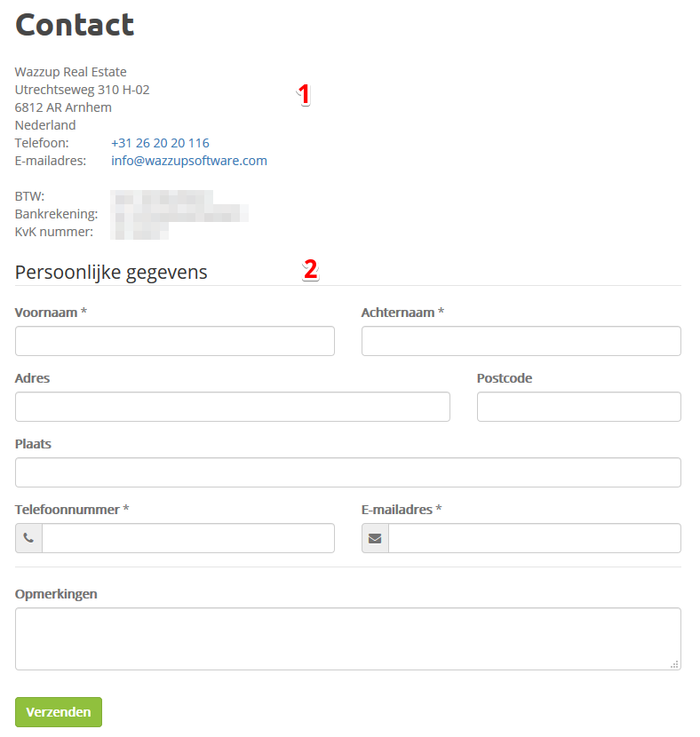Click the Contact page heading

pyautogui.click(x=75, y=25)
